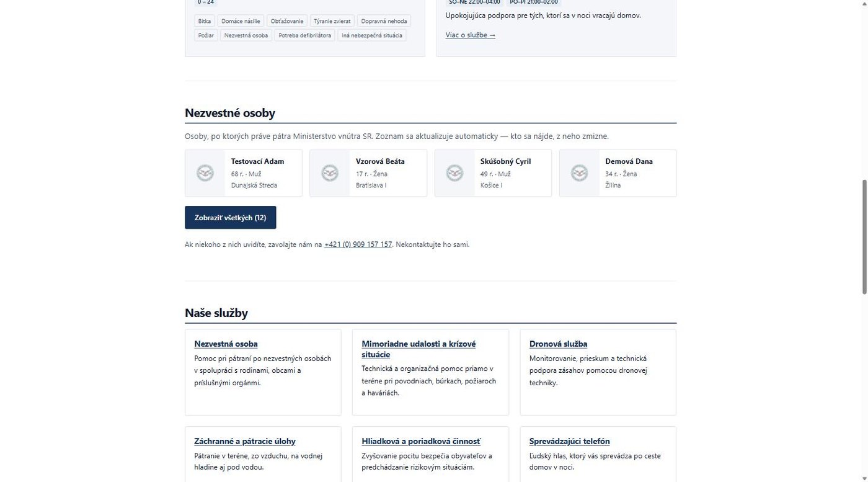868x482 pixels.
Task: Select the Obťažovanie tag
Action: (x=287, y=21)
